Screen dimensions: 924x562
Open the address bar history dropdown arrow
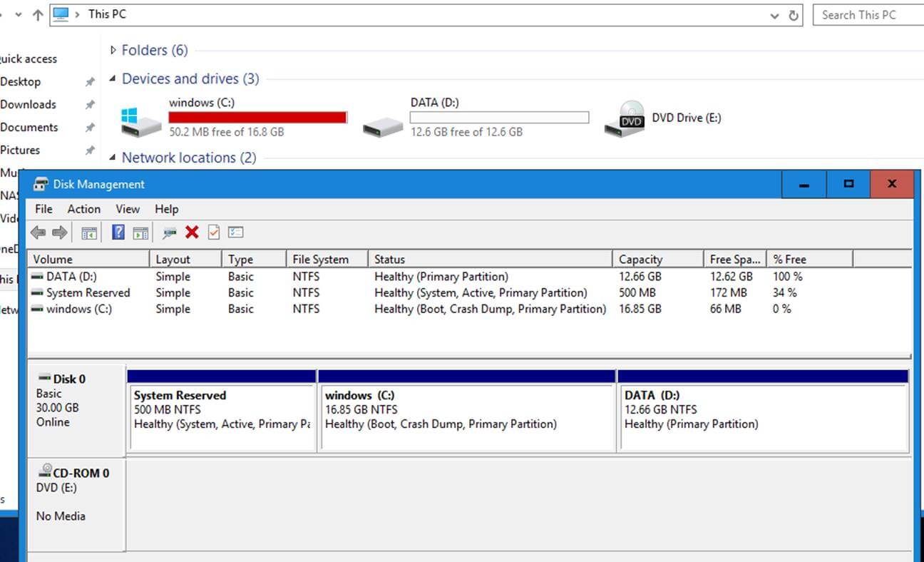775,15
